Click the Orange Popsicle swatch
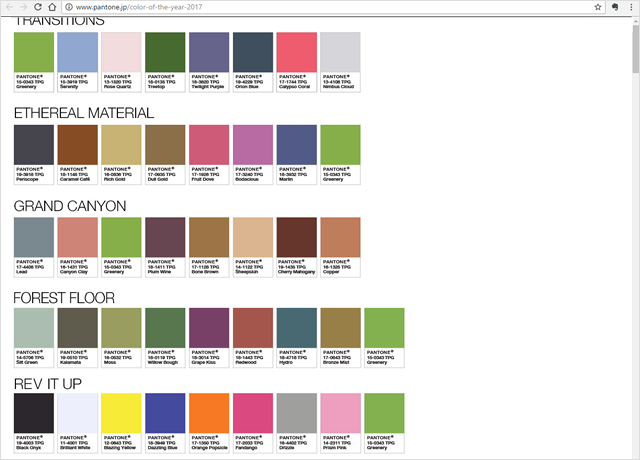This screenshot has height=460, width=640. pyautogui.click(x=208, y=414)
